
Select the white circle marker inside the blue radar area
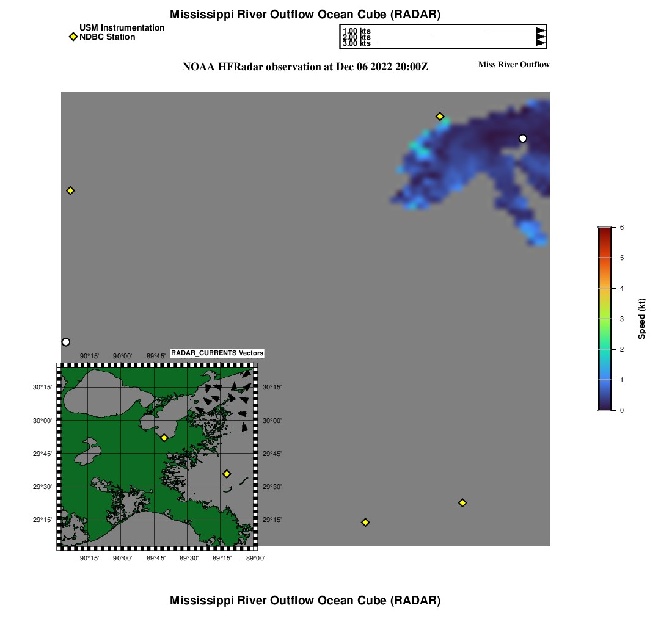pyautogui.click(x=522, y=138)
